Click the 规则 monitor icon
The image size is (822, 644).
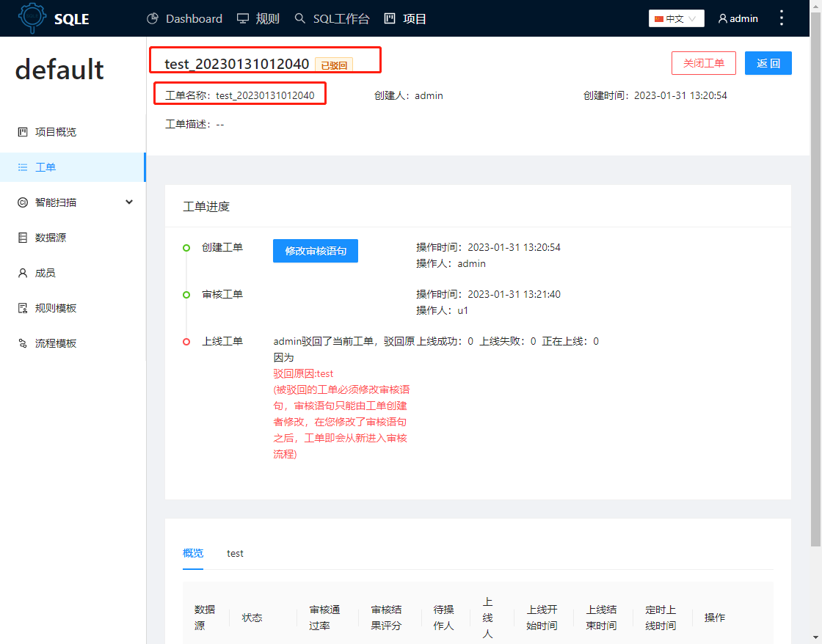coord(243,18)
